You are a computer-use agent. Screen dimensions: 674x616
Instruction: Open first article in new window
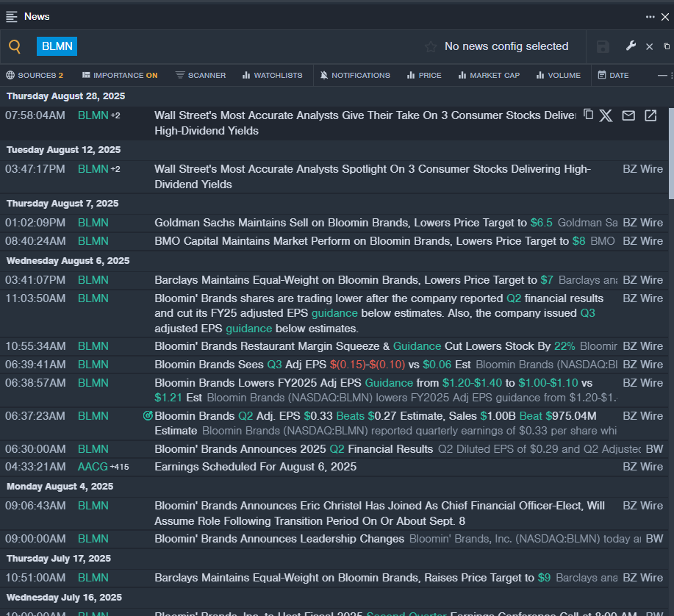pos(650,115)
